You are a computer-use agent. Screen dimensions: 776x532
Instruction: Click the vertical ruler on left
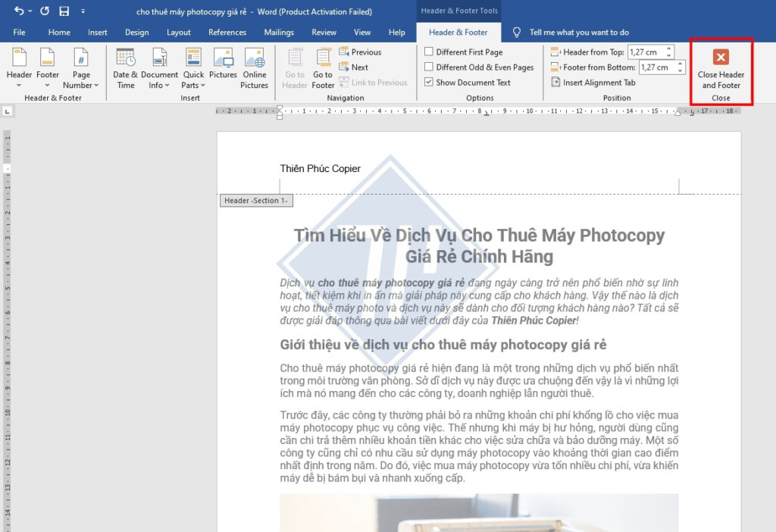pyautogui.click(x=7, y=330)
